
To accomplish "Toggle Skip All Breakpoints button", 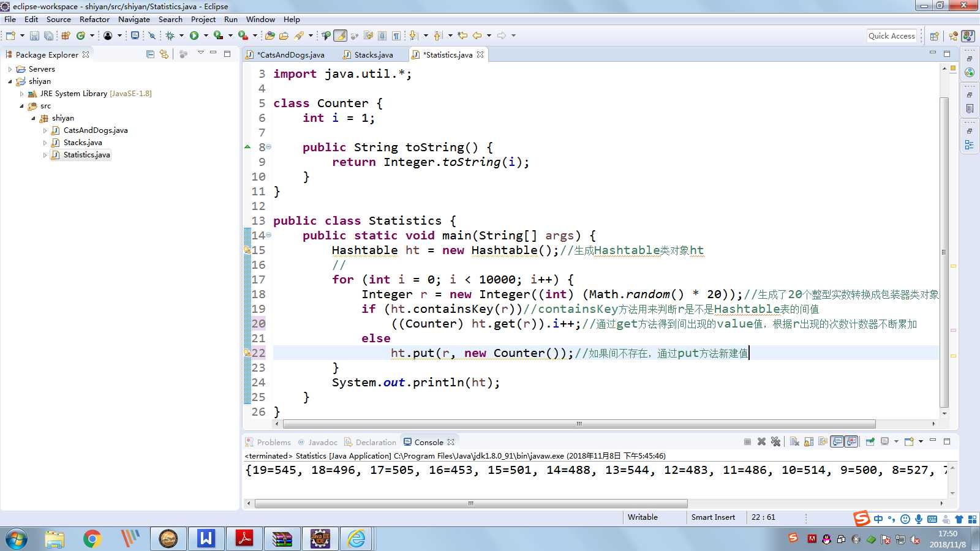I will point(152,36).
